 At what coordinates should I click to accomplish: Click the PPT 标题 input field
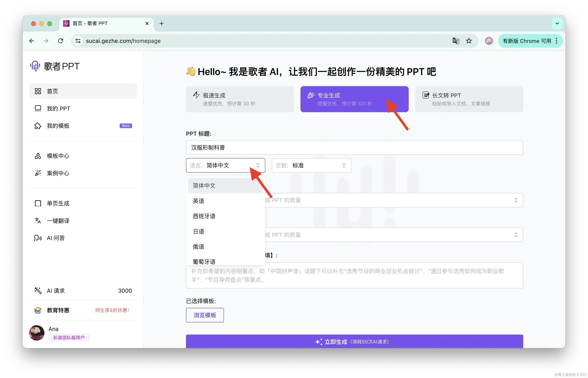pos(354,148)
